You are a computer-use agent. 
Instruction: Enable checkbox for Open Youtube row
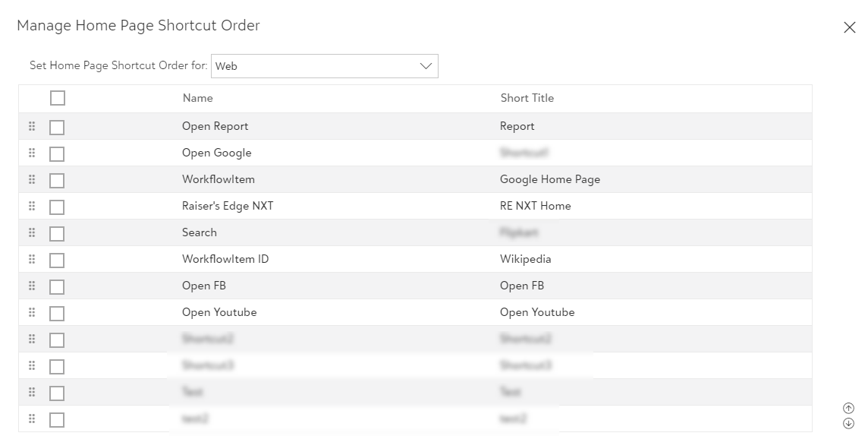[57, 314]
